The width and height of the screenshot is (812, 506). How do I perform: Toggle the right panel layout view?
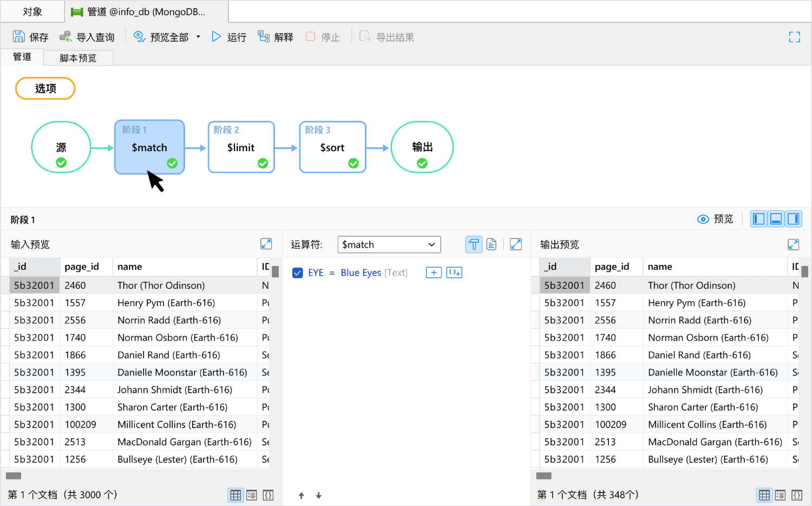coord(794,218)
